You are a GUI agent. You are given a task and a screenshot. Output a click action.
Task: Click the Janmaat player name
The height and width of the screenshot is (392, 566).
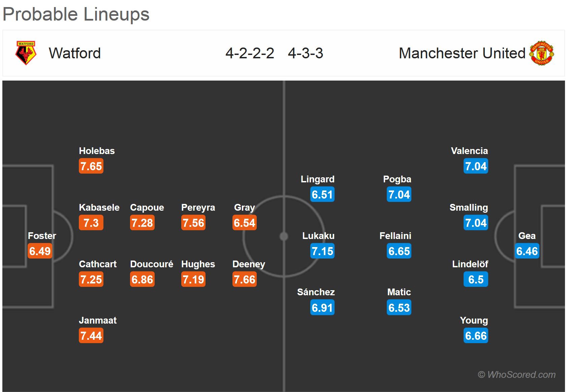98,320
